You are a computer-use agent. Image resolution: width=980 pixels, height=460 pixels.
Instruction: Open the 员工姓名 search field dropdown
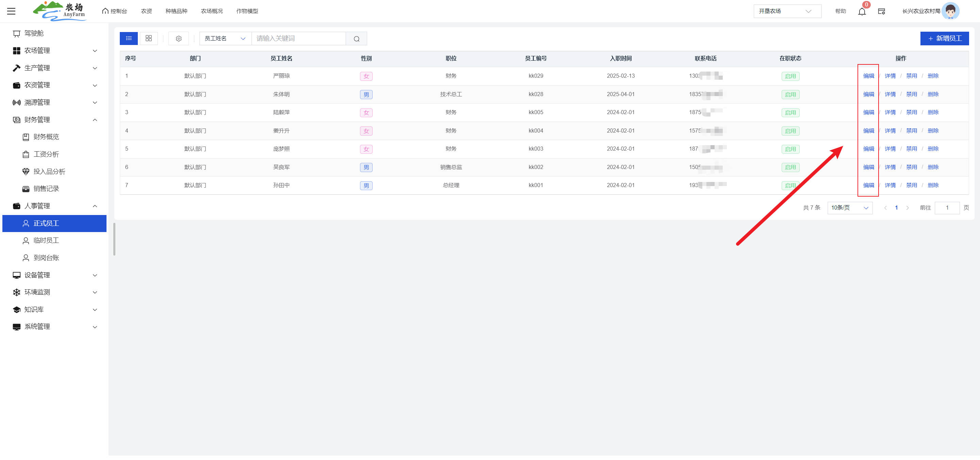(225, 39)
